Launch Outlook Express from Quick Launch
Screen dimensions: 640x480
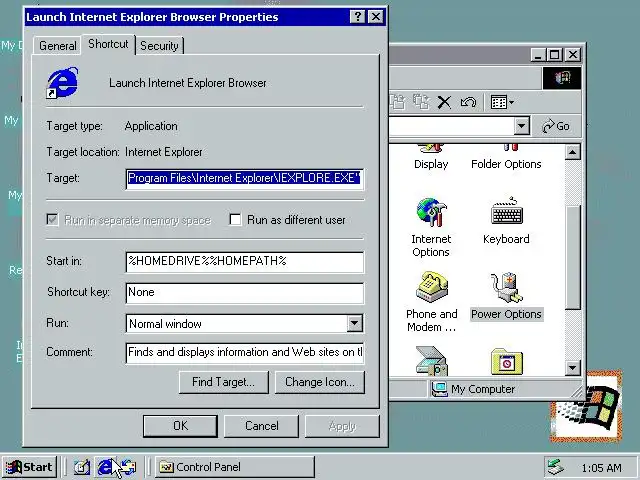pyautogui.click(x=129, y=467)
